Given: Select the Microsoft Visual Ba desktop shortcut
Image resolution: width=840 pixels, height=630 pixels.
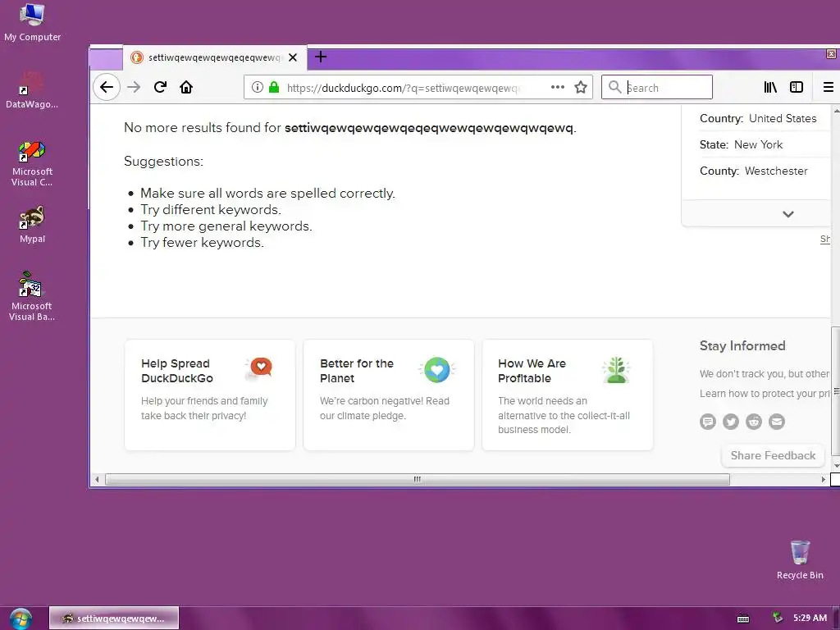Looking at the screenshot, I should click(x=32, y=297).
